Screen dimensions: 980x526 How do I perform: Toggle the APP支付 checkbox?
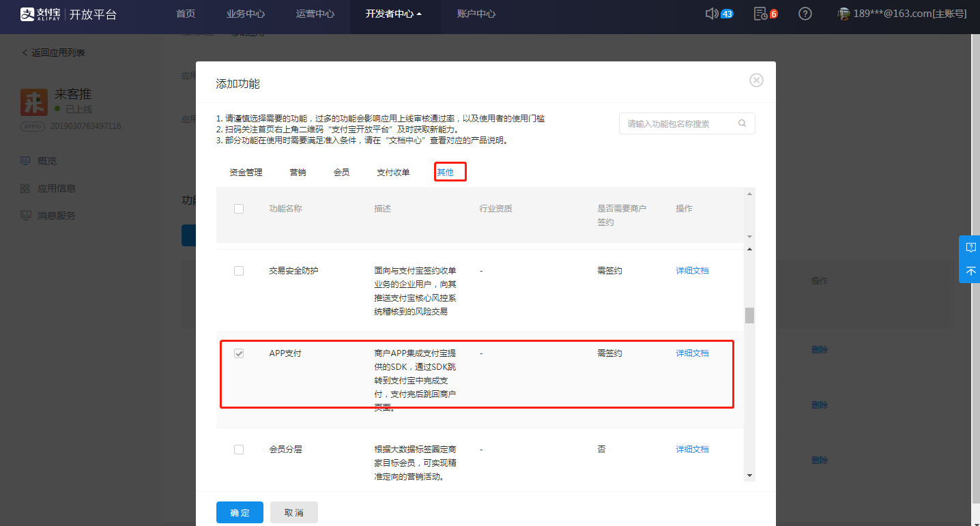pos(239,353)
